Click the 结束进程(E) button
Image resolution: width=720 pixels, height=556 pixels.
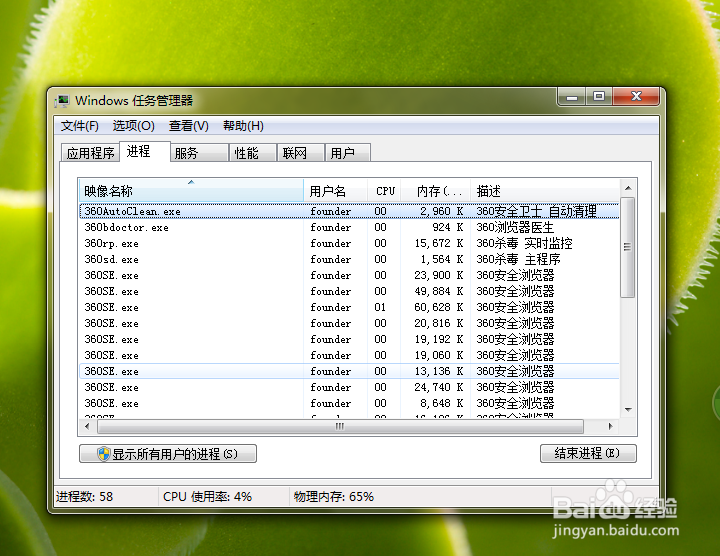(x=588, y=454)
